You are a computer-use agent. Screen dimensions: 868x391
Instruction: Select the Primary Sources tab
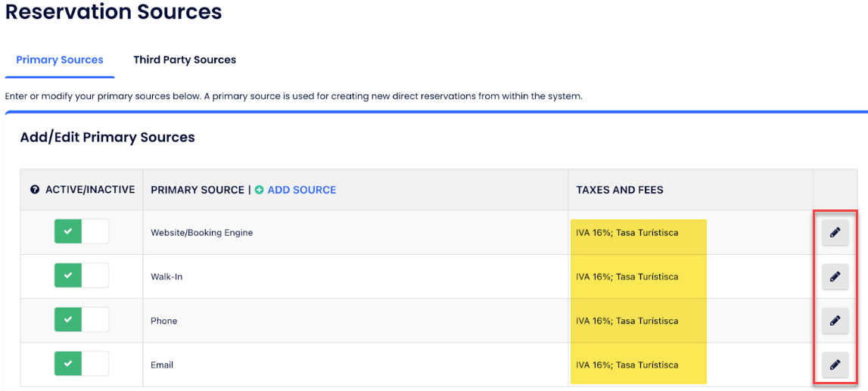click(60, 60)
